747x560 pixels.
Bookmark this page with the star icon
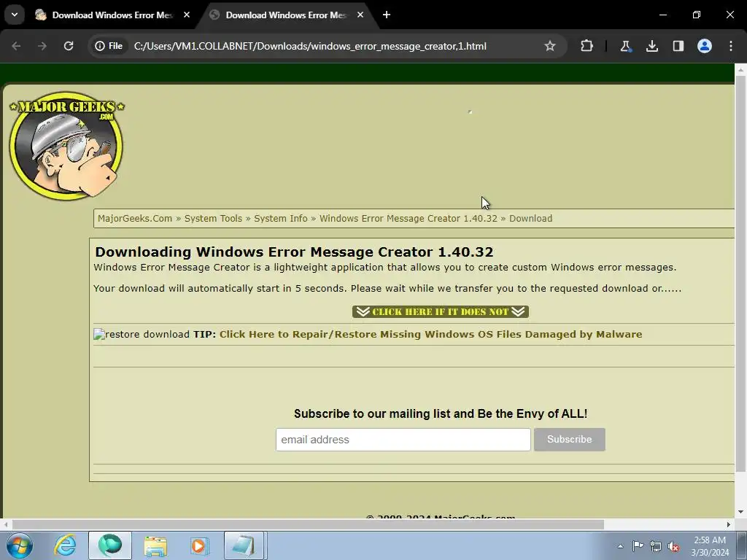(x=550, y=46)
